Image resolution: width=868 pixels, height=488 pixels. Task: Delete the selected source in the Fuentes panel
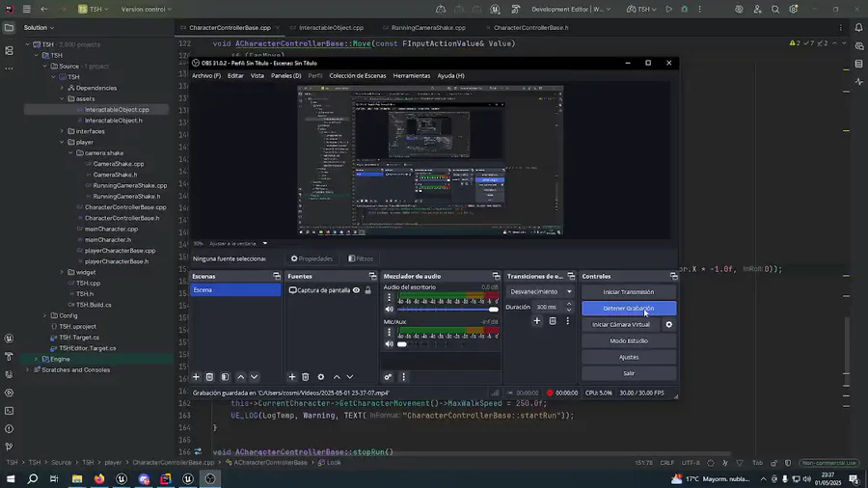(x=306, y=377)
